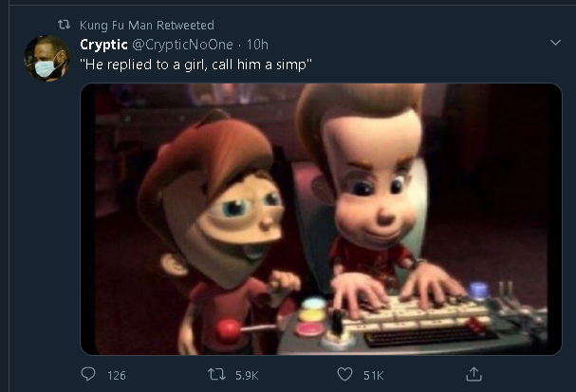576x392 pixels.
Task: Open the 10h timestamp permalink
Action: [257, 45]
